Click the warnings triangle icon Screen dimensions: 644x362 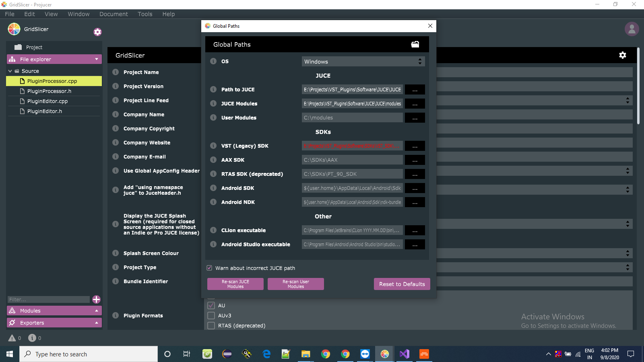click(12, 338)
